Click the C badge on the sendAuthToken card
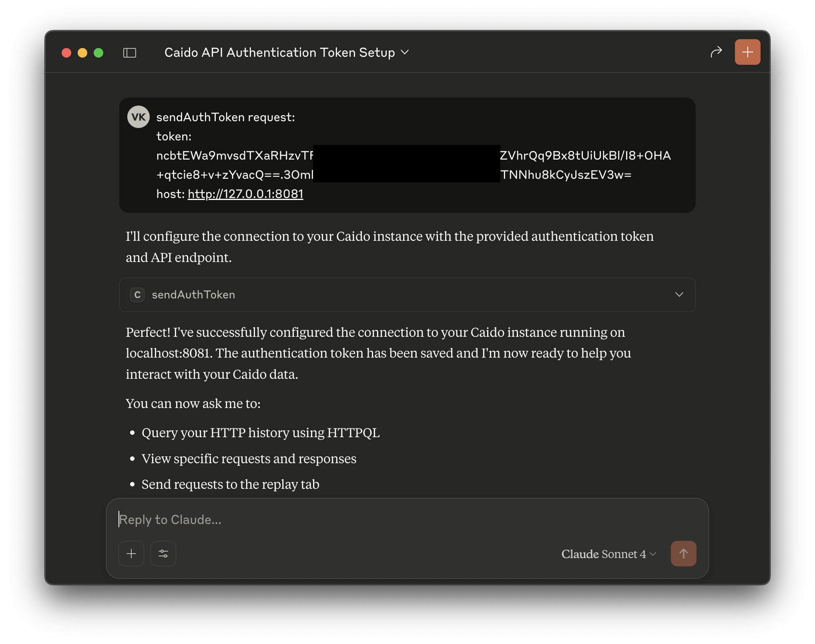The height and width of the screenshot is (644, 815). point(137,295)
